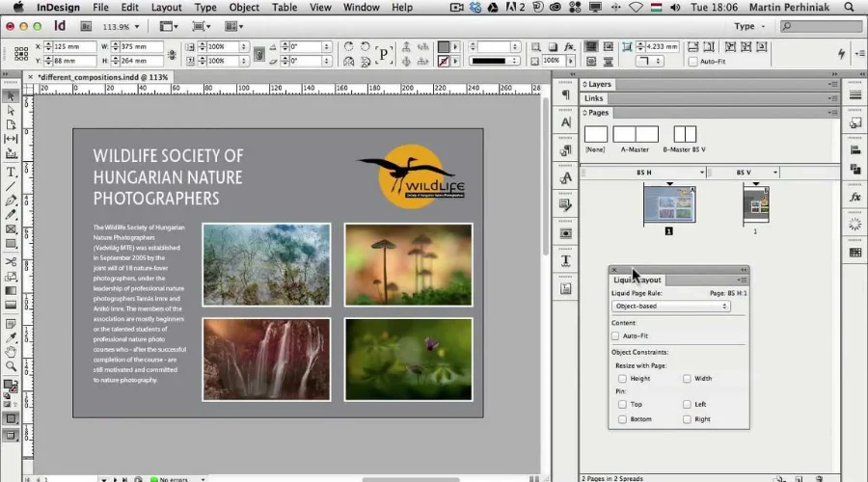Select the A-Master page thumbnail

click(636, 134)
